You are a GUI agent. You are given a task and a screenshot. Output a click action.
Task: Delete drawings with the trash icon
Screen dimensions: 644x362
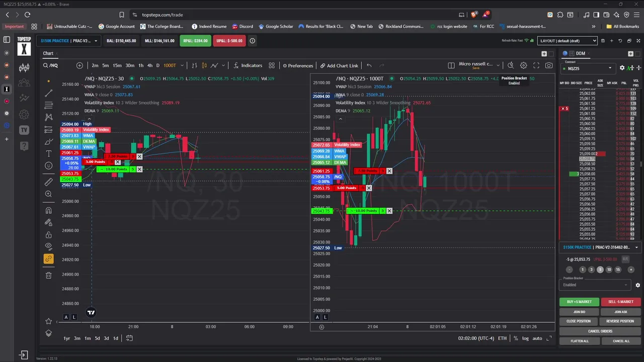(48, 275)
